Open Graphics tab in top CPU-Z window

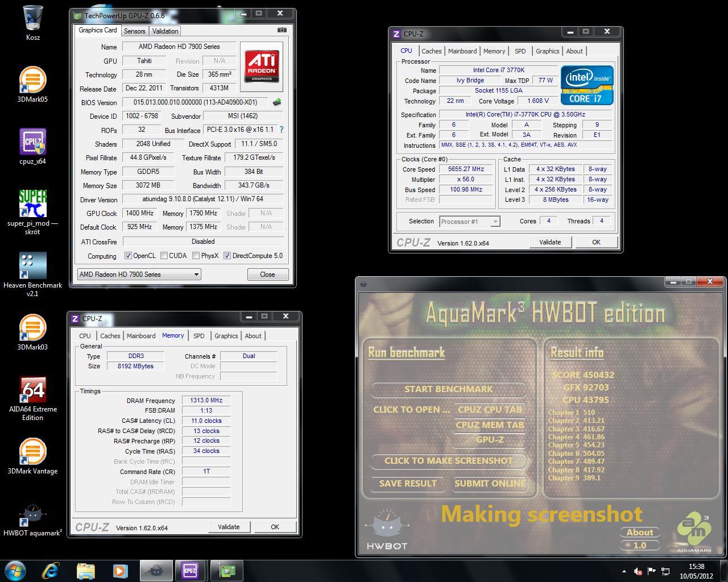pos(547,51)
